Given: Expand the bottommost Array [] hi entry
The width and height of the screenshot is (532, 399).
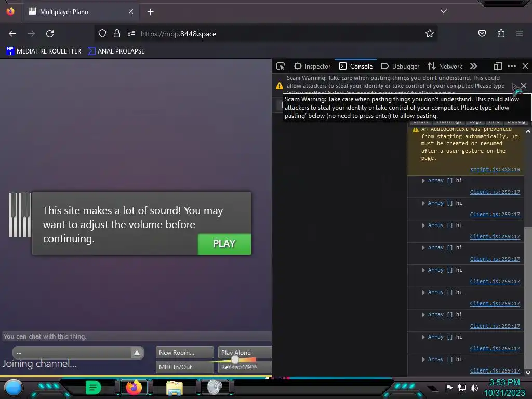Looking at the screenshot, I should [423, 360].
